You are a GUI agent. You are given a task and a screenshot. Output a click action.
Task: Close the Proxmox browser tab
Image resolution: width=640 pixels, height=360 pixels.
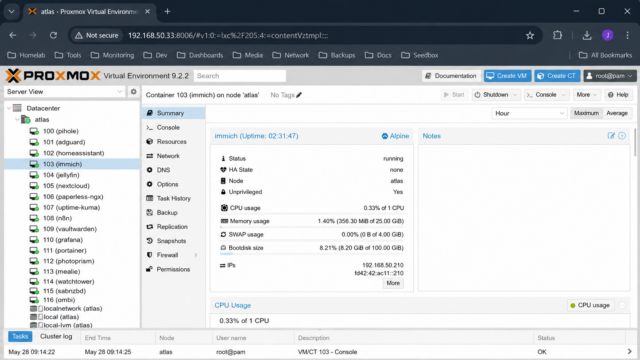(147, 11)
